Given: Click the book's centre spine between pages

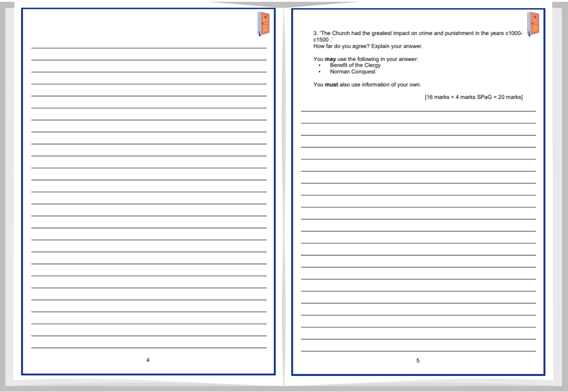Looking at the screenshot, I should [x=284, y=196].
